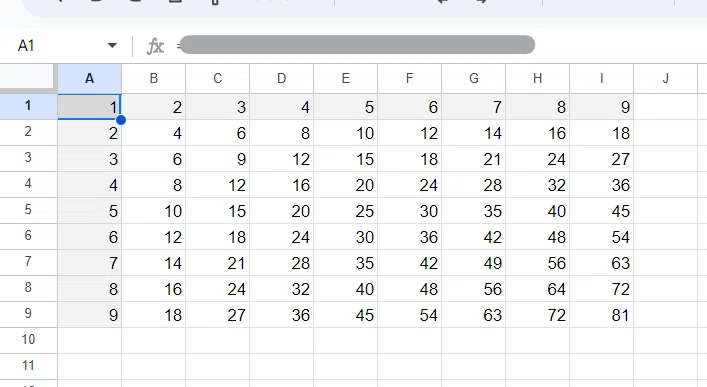Select cell A9 containing 9
This screenshot has width=707, height=387.
click(89, 315)
